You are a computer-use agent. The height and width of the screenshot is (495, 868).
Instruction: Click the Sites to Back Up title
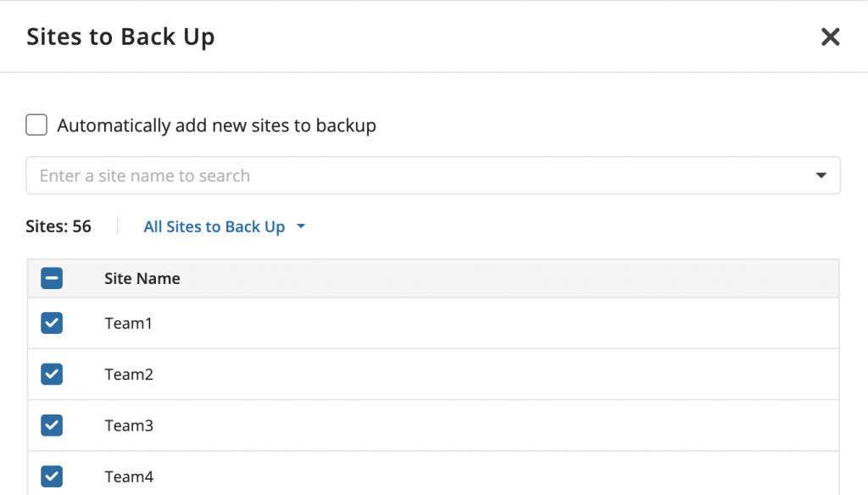[120, 36]
